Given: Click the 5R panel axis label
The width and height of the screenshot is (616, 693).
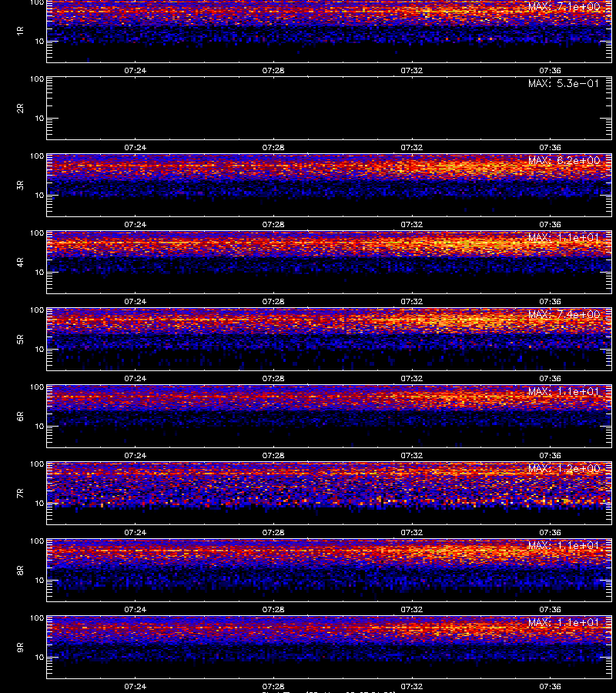Looking at the screenshot, I should [x=20, y=340].
